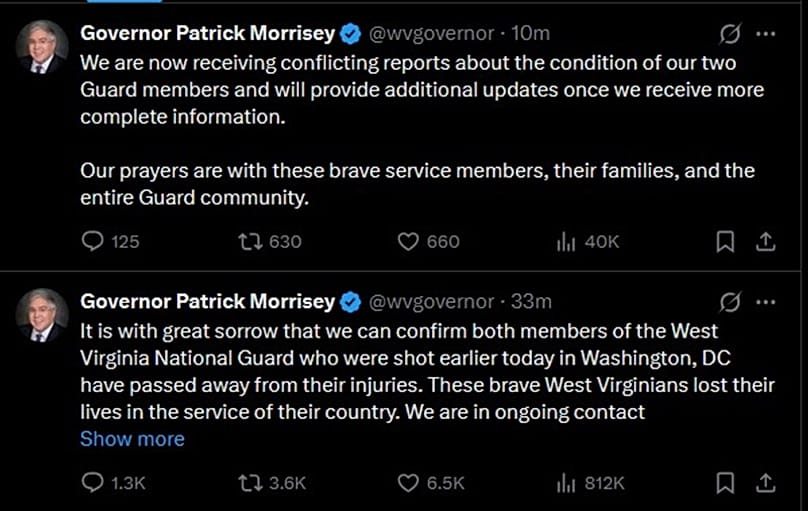
Task: Share the conflicting reports tweet
Action: click(x=765, y=241)
